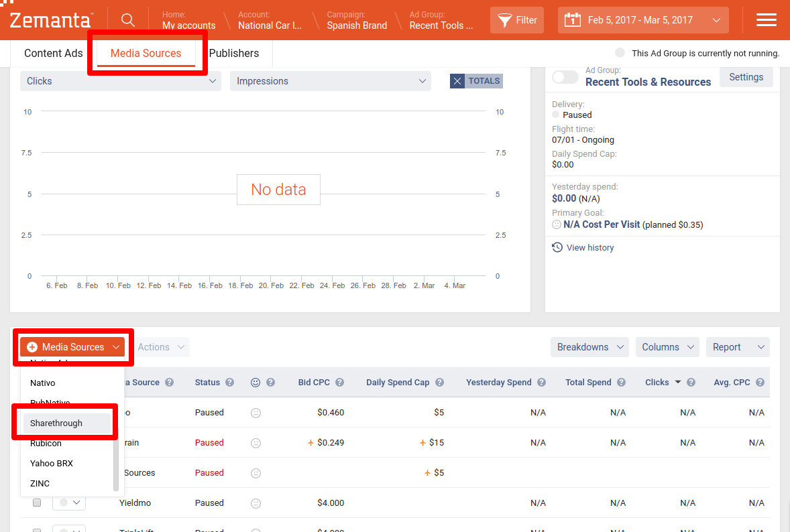Toggle the Ad Group on/off switch
This screenshot has height=532, width=790.
tap(565, 77)
